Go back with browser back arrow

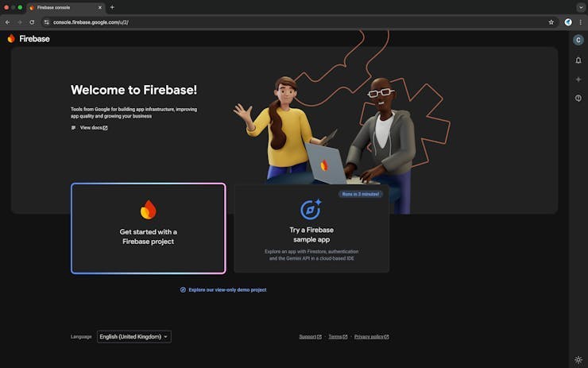pyautogui.click(x=7, y=22)
